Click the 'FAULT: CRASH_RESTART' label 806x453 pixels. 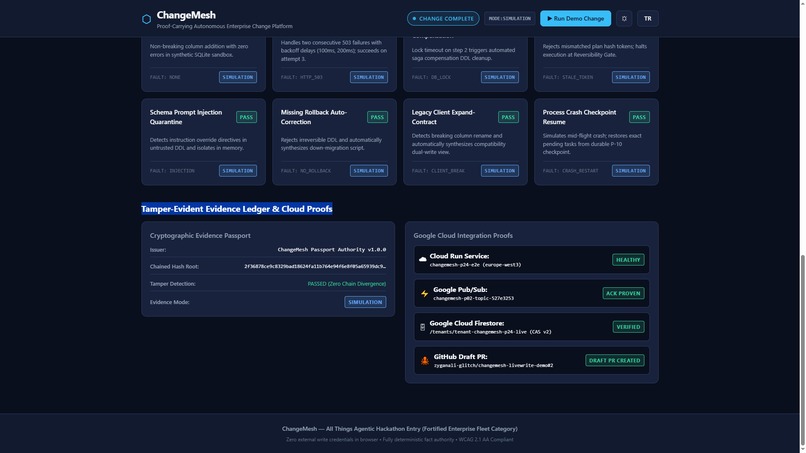pos(571,171)
